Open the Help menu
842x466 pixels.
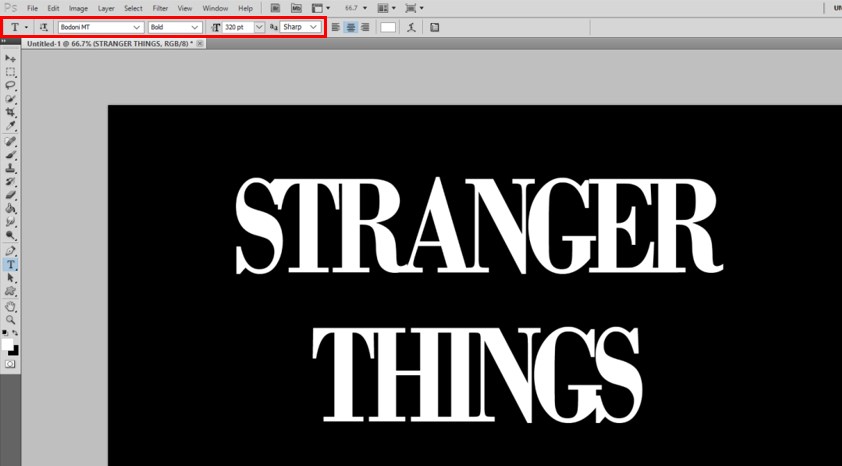click(245, 9)
